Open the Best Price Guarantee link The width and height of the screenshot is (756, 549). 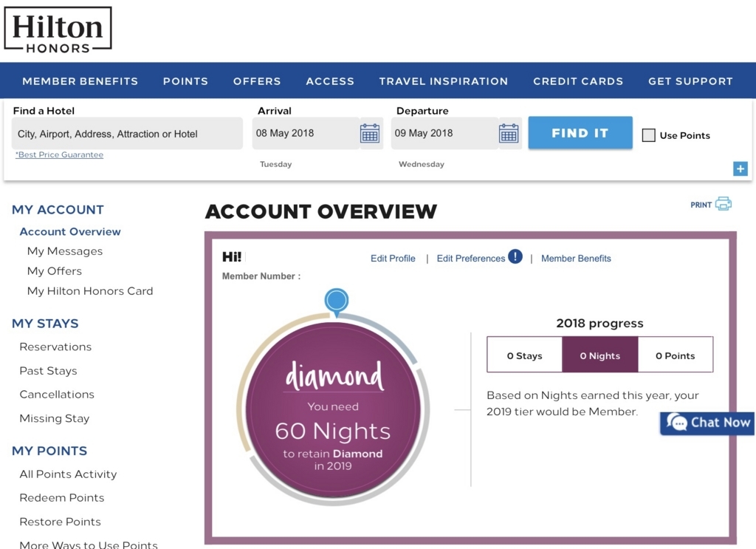pos(59,155)
